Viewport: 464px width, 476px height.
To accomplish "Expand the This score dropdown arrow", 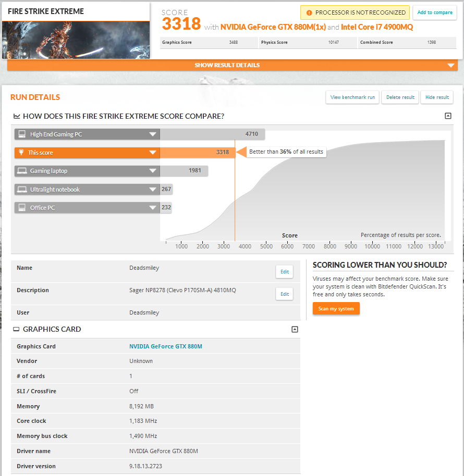I will (153, 153).
